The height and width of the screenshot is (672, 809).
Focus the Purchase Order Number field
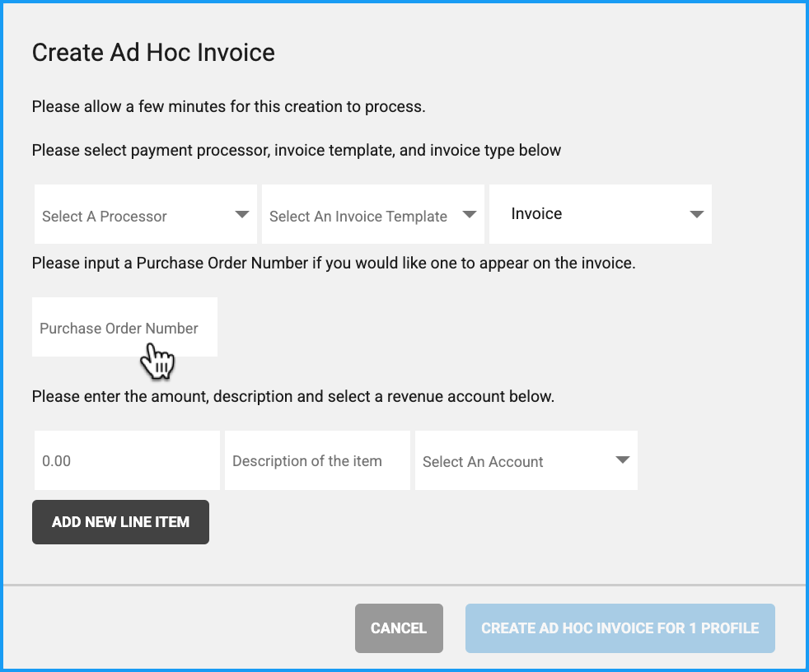[124, 328]
